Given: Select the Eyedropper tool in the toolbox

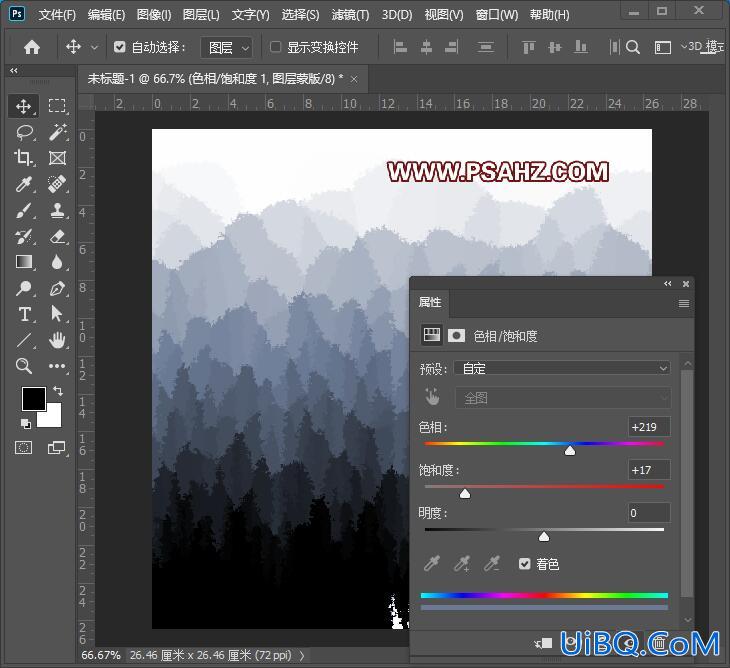Looking at the screenshot, I should (x=23, y=184).
